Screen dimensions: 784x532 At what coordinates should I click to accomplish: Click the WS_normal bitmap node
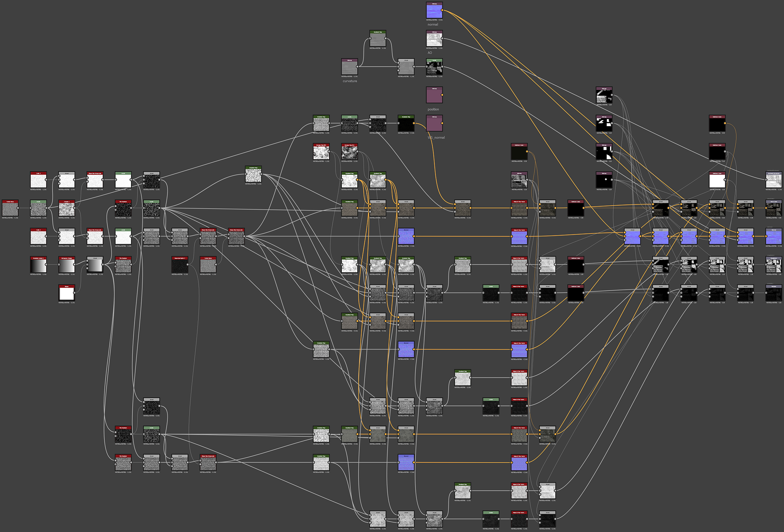434,123
